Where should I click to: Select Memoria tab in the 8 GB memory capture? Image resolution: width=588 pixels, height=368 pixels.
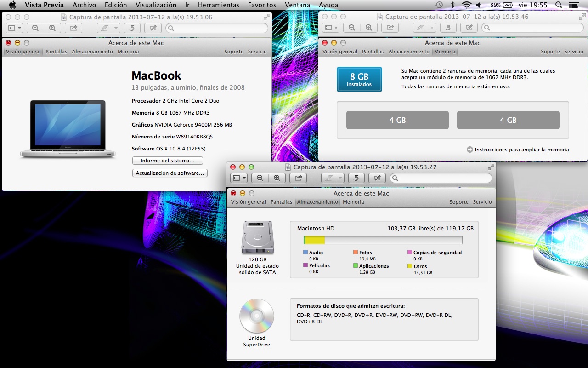[445, 52]
